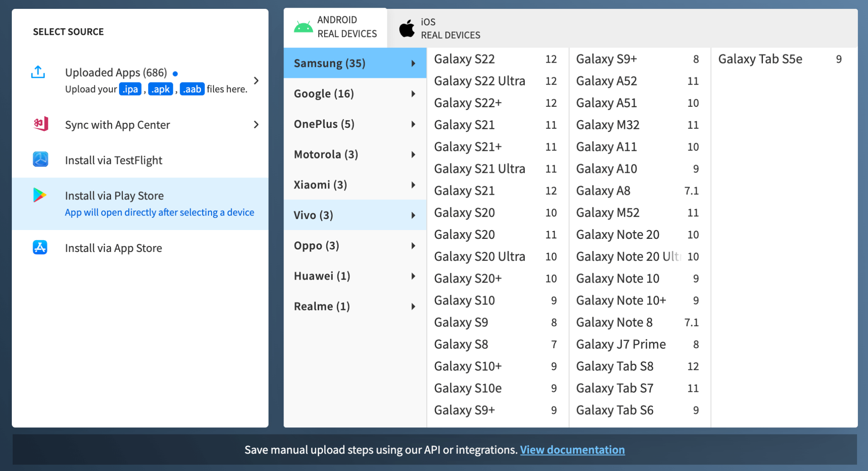
Task: Select the Install via Play Store option
Action: [x=114, y=195]
